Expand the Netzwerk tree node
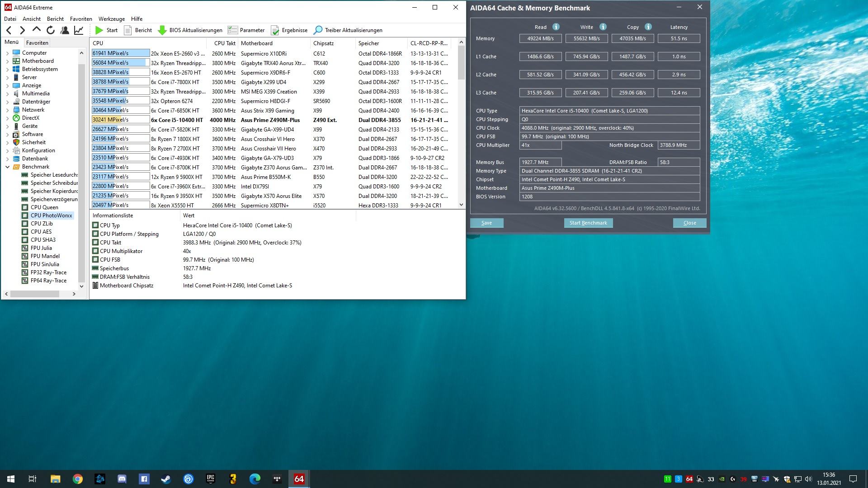868x488 pixels. 7,110
